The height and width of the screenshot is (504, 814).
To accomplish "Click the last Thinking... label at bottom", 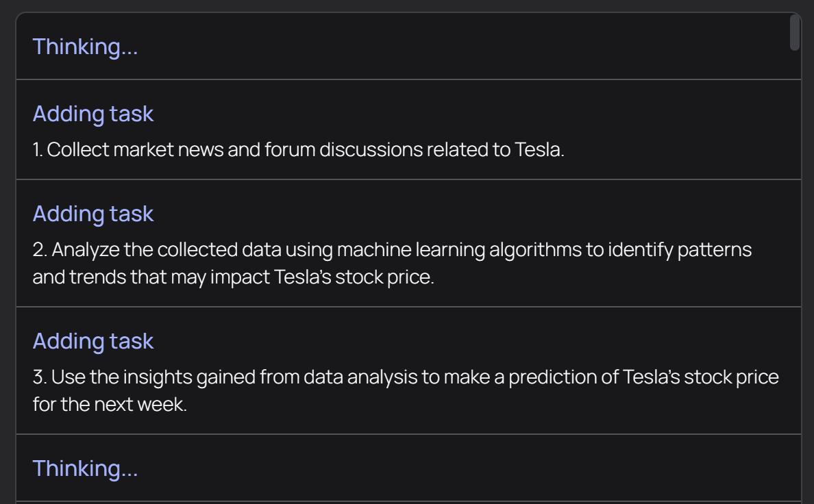I will pos(85,468).
